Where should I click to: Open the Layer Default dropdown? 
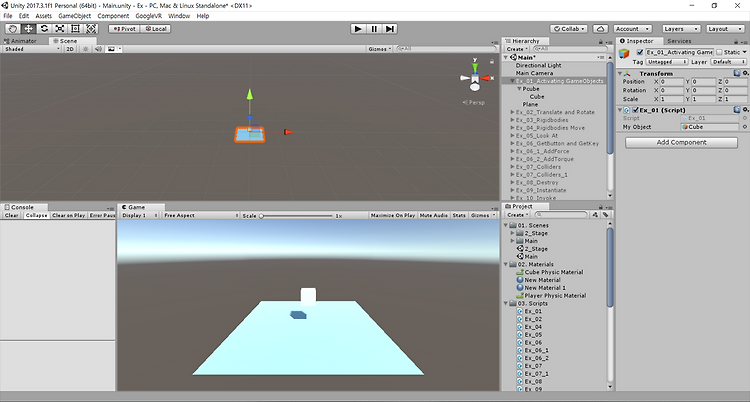728,62
